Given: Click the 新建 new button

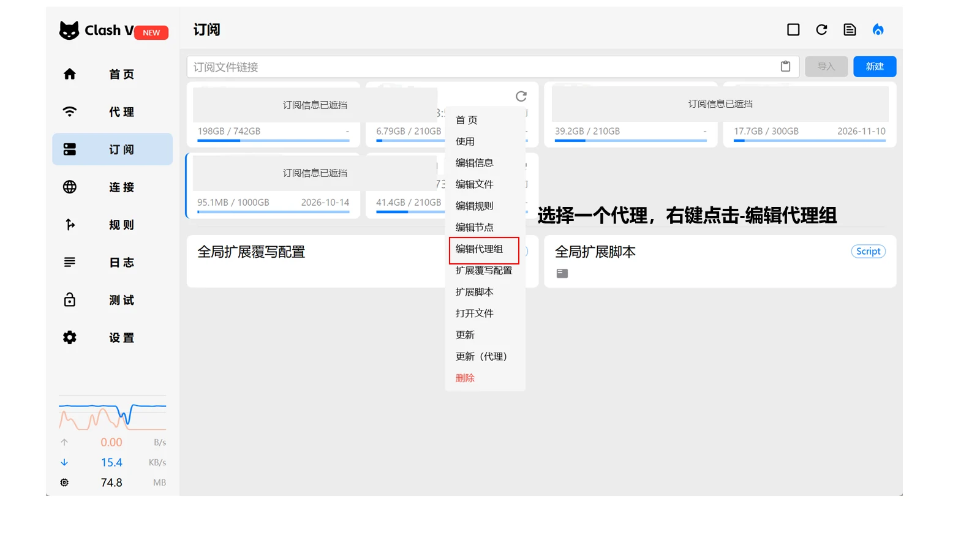Looking at the screenshot, I should (x=875, y=67).
